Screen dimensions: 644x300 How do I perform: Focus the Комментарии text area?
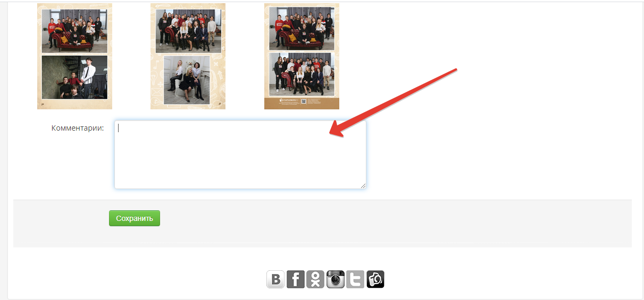[240, 155]
